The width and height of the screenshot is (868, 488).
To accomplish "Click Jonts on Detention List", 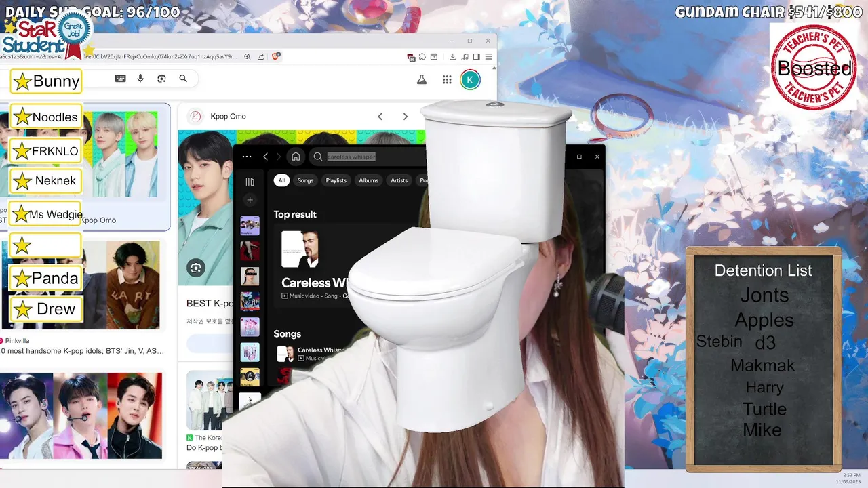I will click(764, 296).
